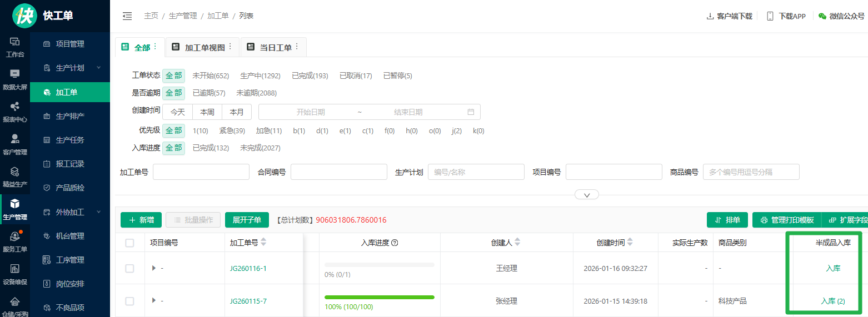Check the box for row JG260115-7
This screenshot has width=868, height=317.
(129, 301)
